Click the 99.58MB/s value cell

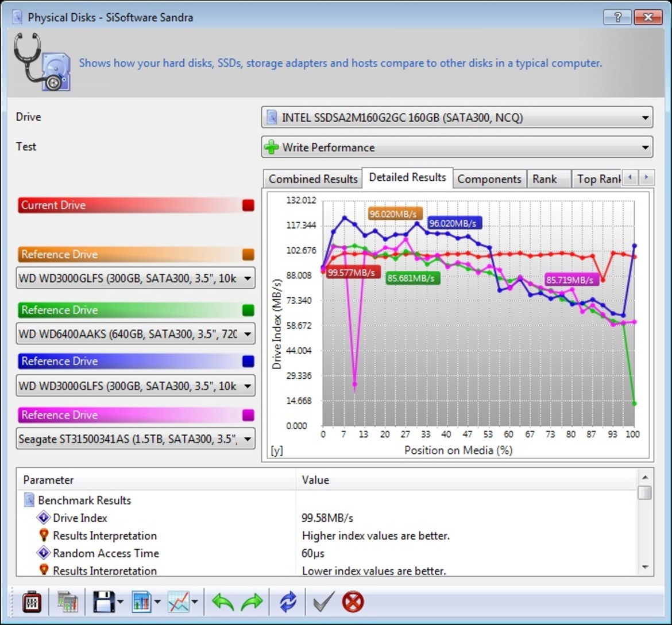click(327, 518)
